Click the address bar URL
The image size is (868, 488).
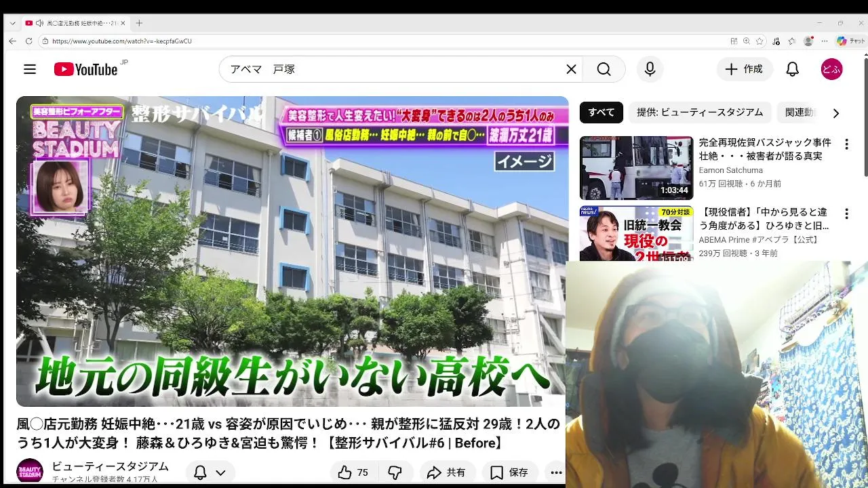click(x=122, y=41)
